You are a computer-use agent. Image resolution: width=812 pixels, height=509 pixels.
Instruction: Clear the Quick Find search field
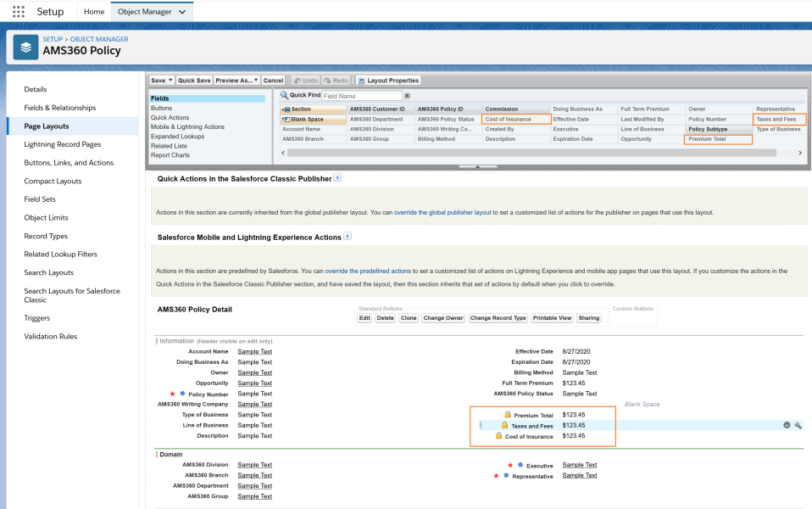(x=407, y=96)
